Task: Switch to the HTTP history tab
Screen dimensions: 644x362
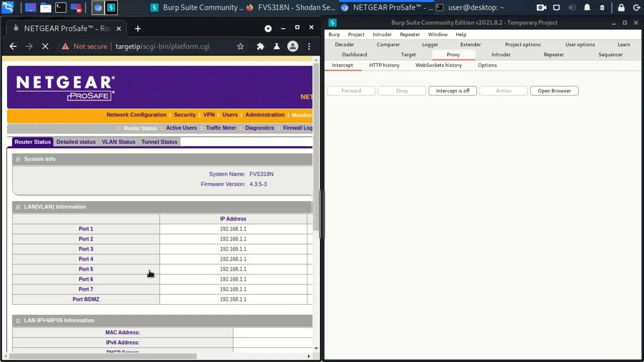Action: pyautogui.click(x=384, y=65)
